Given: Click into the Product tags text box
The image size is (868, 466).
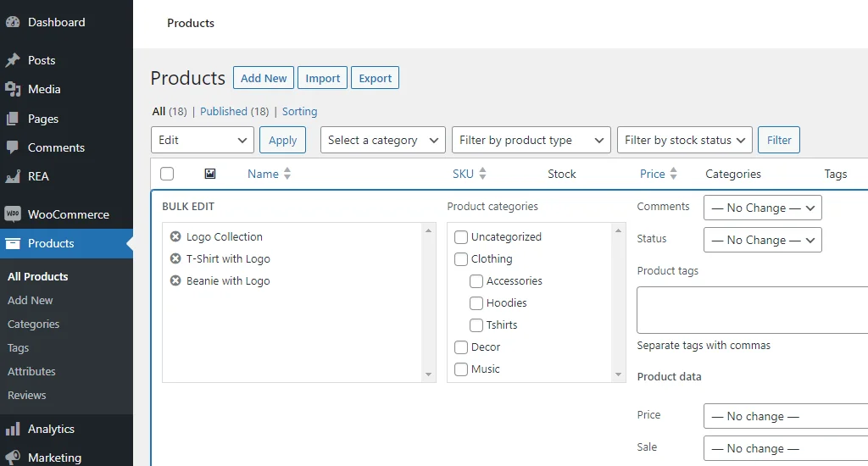Looking at the screenshot, I should point(753,310).
